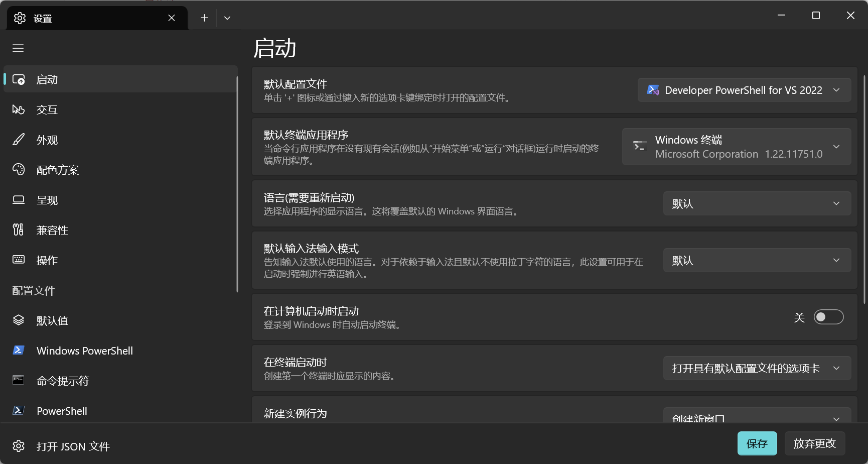Click the Visual Studio icon in default profile box
This screenshot has height=464, width=868.
653,90
